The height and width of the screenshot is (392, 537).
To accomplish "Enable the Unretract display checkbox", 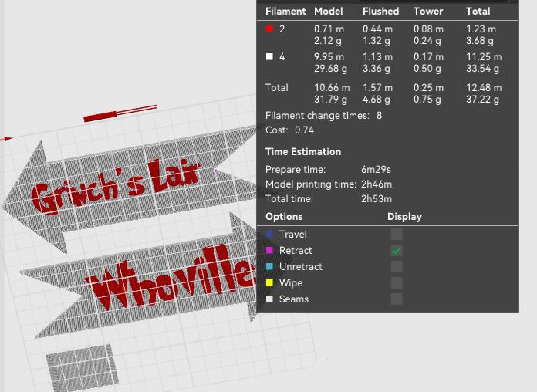I will point(397,266).
